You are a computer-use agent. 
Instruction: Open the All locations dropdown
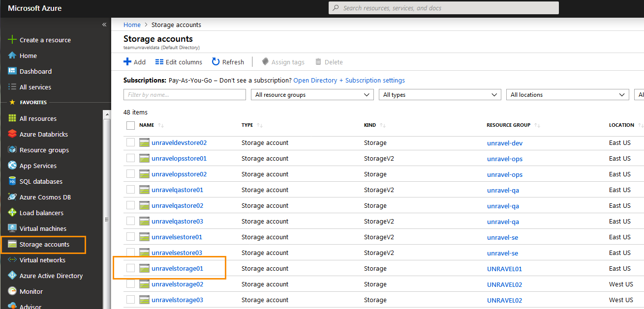pyautogui.click(x=567, y=95)
